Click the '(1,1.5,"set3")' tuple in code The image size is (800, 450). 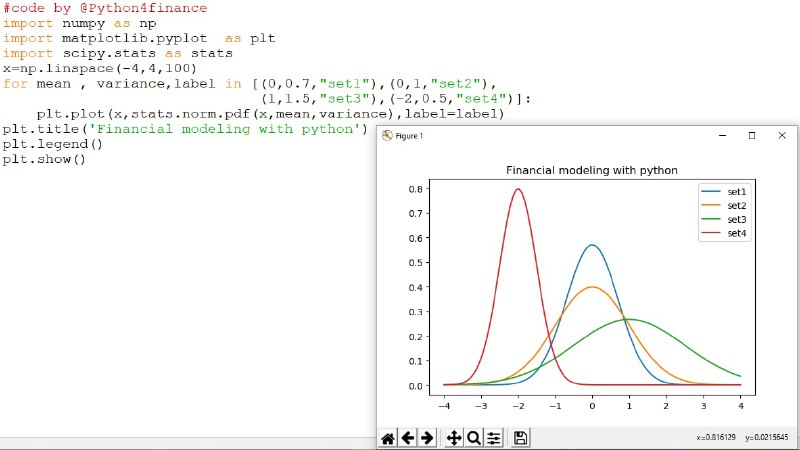(x=319, y=98)
